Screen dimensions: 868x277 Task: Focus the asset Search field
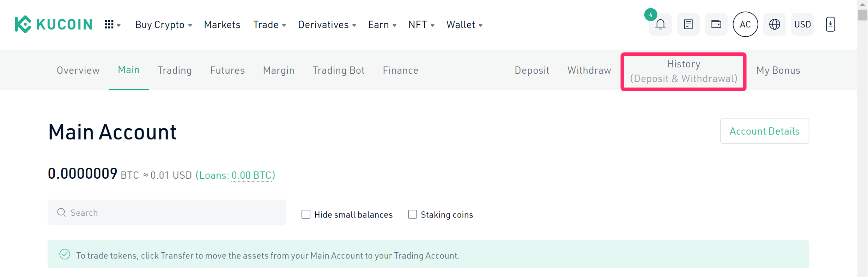point(167,213)
